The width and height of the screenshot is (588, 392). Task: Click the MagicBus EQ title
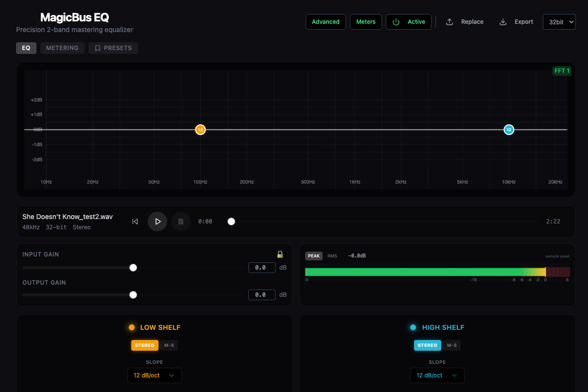pyautogui.click(x=74, y=17)
